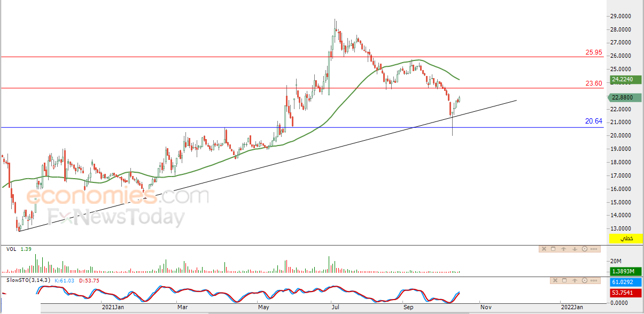The width and height of the screenshot is (644, 314).
Task: Click the 24.2240 moving average price tag
Action: 625,79
